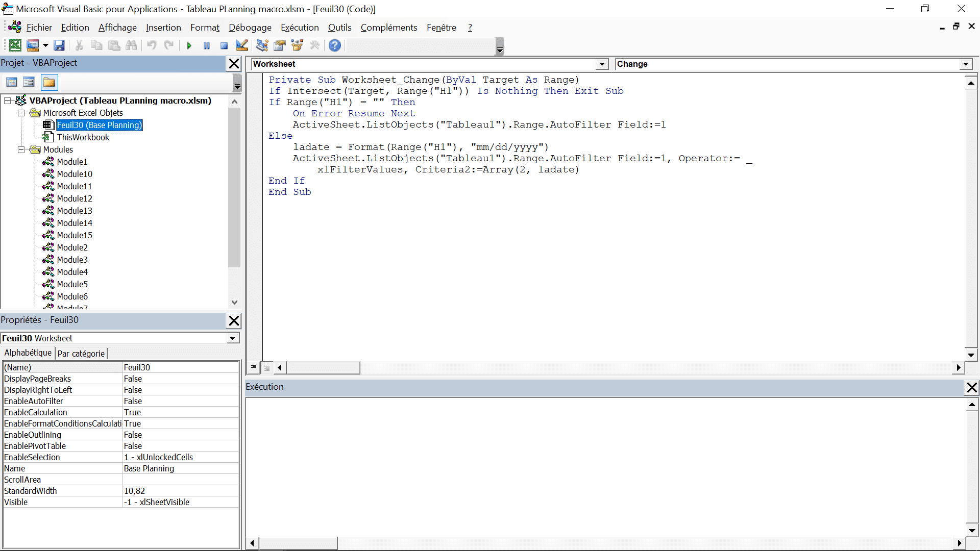This screenshot has width=980, height=551.
Task: Open the Débogage menu
Action: (250, 28)
